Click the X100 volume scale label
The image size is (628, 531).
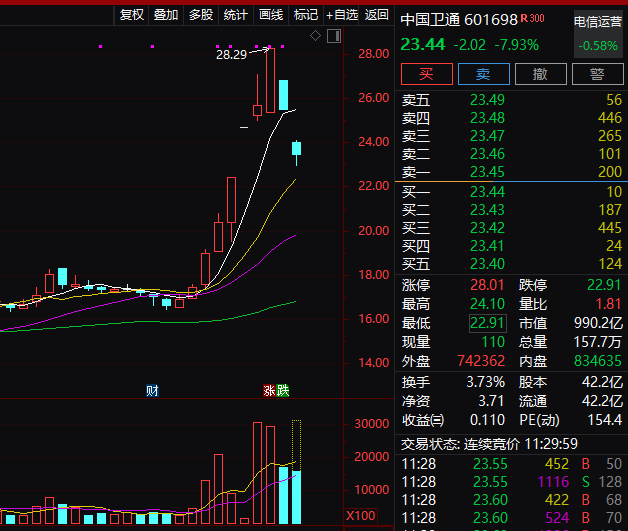(x=359, y=515)
